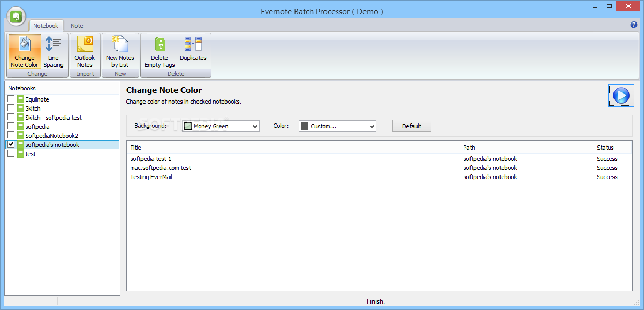Click the softpedia notebook green icon
644x310 pixels.
point(20,126)
